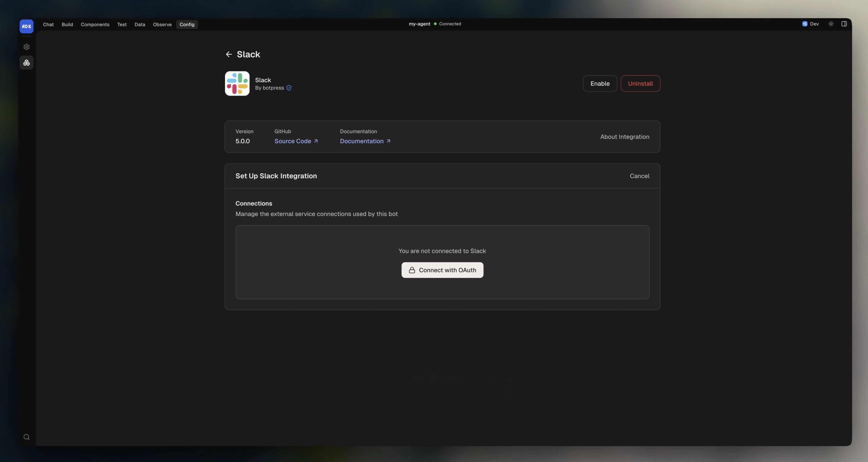Click the 'By botpress' author text
Image resolution: width=868 pixels, height=462 pixels.
(x=269, y=88)
